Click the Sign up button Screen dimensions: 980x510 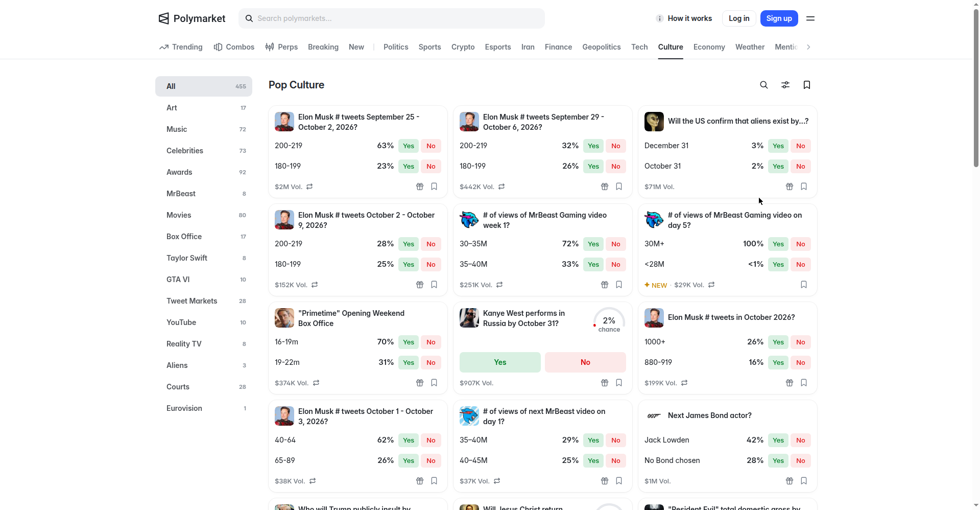coord(779,18)
